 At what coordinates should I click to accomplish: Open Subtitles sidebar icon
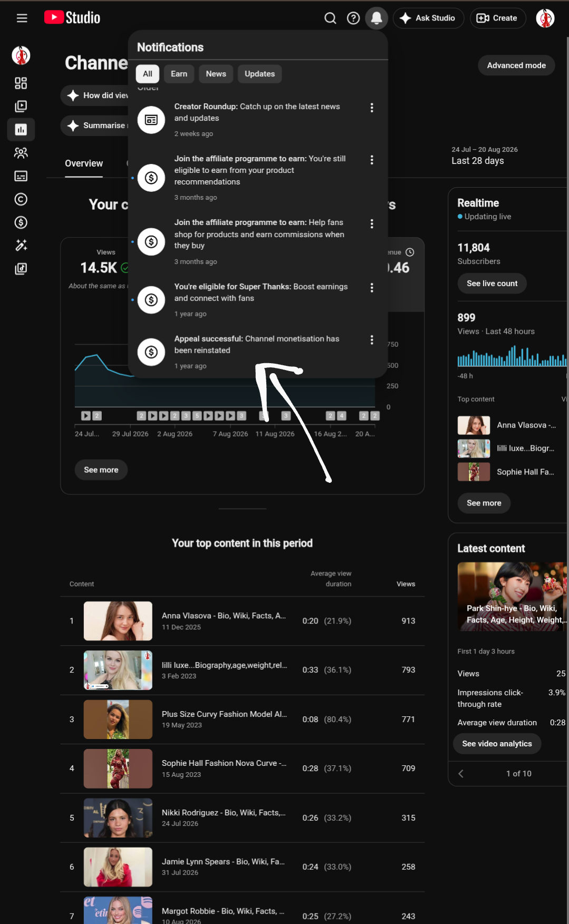point(21,176)
